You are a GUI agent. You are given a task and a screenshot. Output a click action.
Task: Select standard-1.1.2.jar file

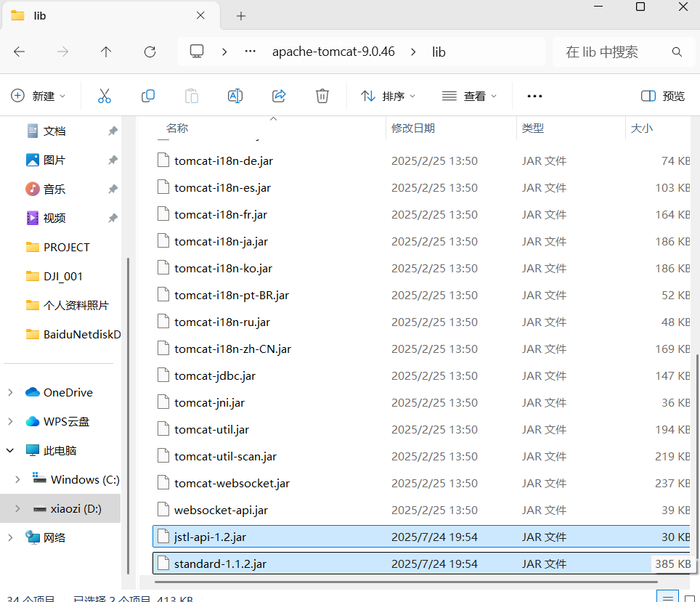tap(422, 564)
